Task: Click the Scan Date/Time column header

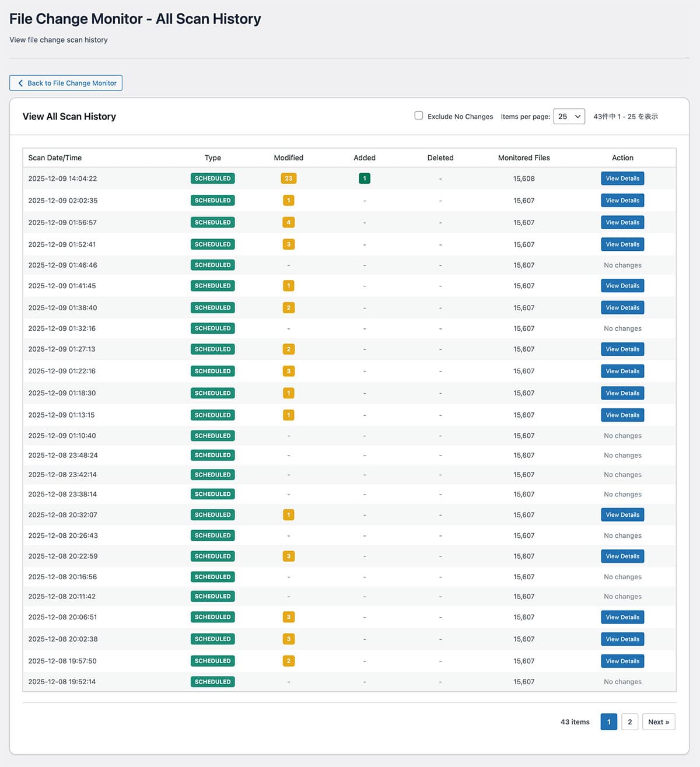Action: tap(55, 157)
